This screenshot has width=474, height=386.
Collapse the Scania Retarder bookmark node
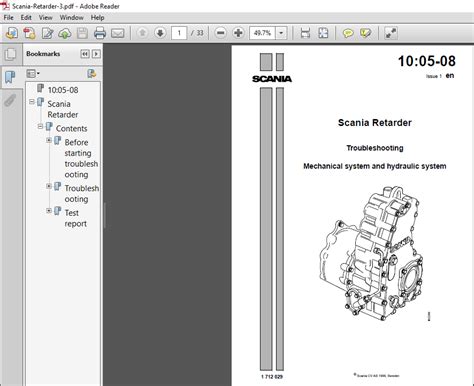[x=32, y=102]
